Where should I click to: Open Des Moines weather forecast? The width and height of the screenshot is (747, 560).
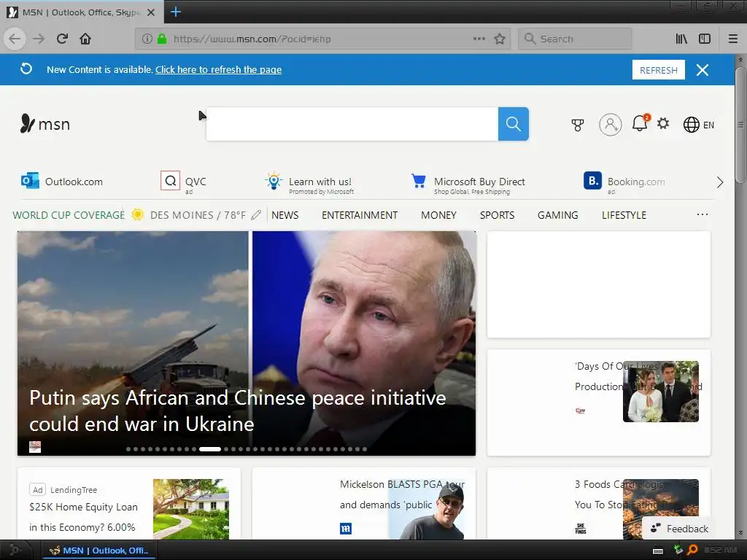189,215
